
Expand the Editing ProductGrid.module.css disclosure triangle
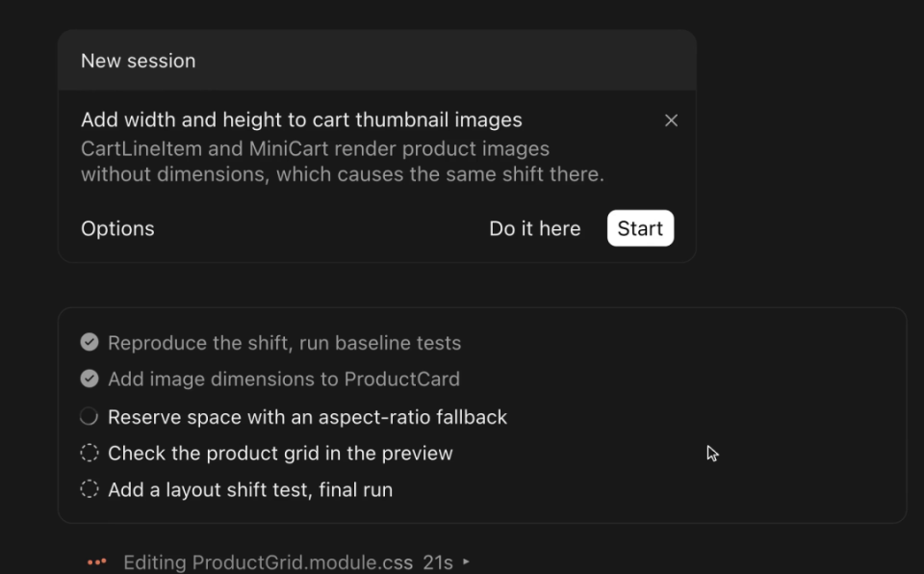click(466, 561)
